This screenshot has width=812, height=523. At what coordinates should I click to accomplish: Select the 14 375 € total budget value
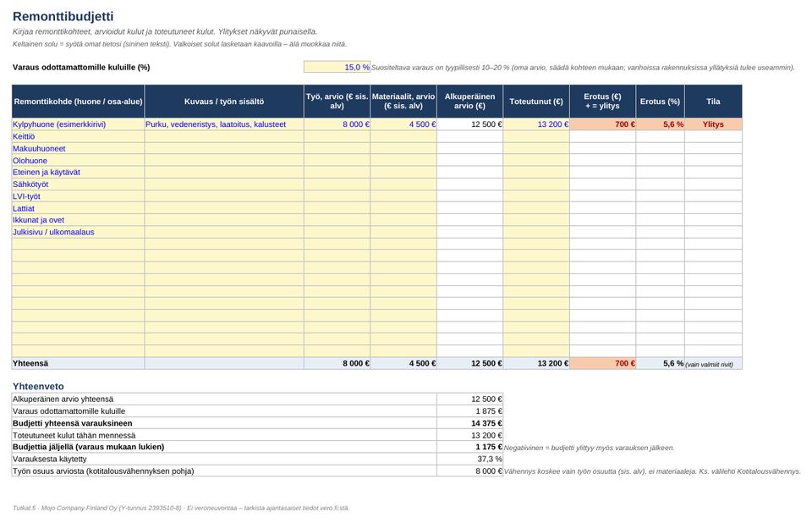469,423
